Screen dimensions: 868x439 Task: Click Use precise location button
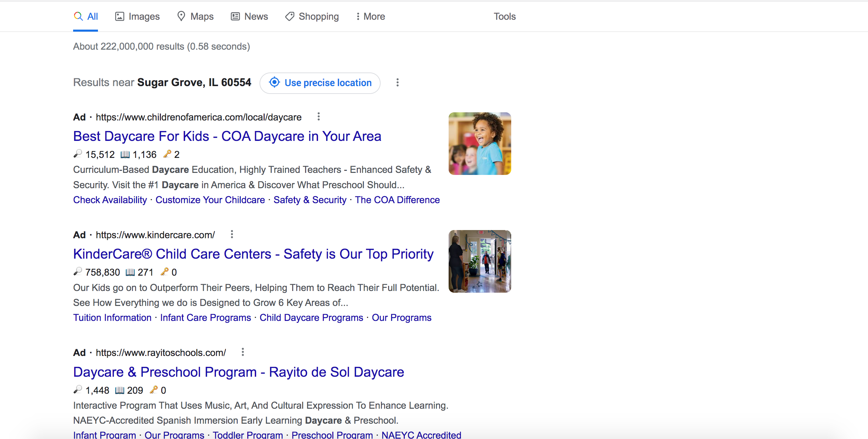320,83
